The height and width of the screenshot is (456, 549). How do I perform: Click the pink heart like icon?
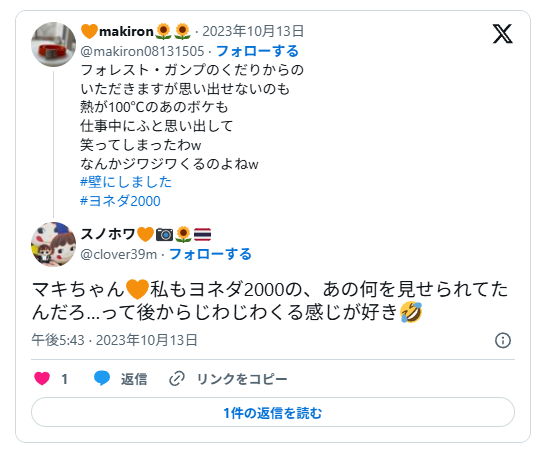click(x=42, y=379)
